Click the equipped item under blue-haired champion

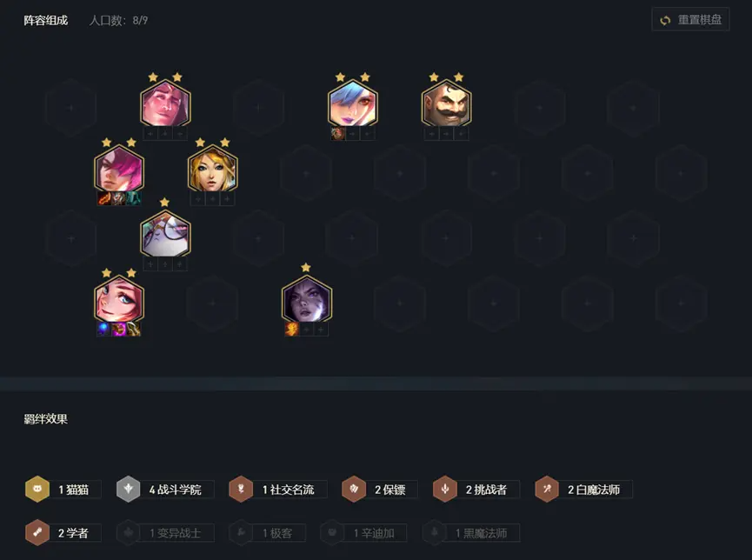338,134
